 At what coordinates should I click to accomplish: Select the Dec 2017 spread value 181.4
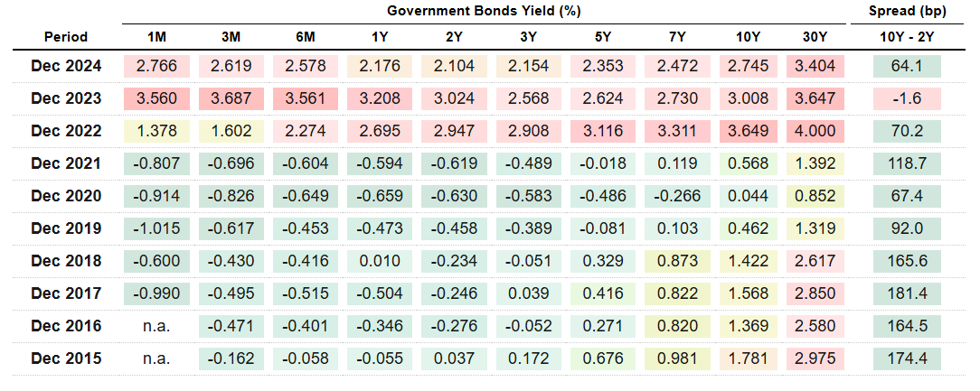click(x=908, y=293)
